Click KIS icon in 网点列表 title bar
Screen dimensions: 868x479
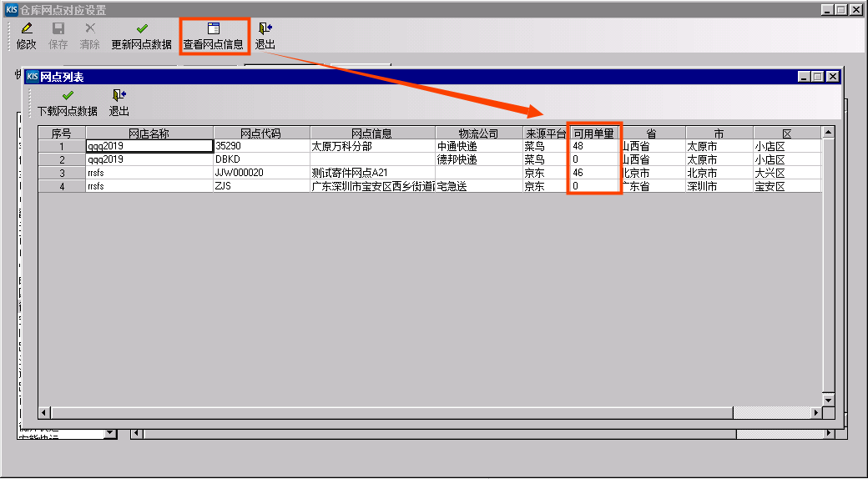tap(33, 77)
